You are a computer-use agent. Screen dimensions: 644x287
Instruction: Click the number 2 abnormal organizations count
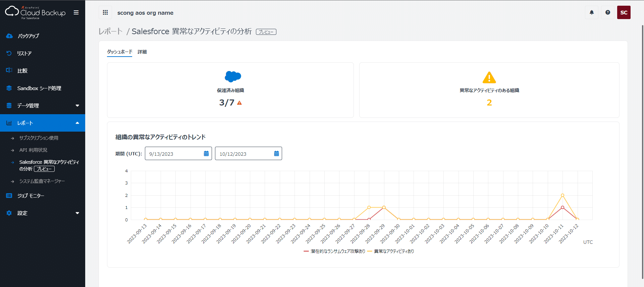(x=489, y=102)
